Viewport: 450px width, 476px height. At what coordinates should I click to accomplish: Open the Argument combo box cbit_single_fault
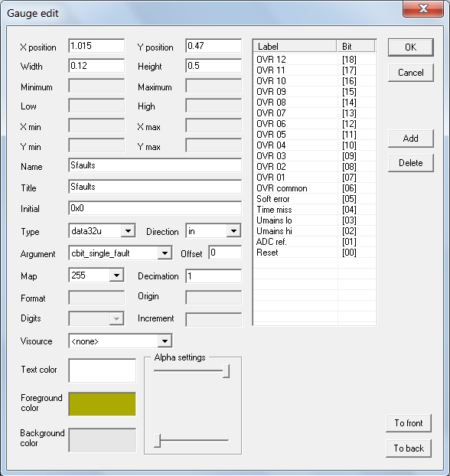tap(120, 253)
